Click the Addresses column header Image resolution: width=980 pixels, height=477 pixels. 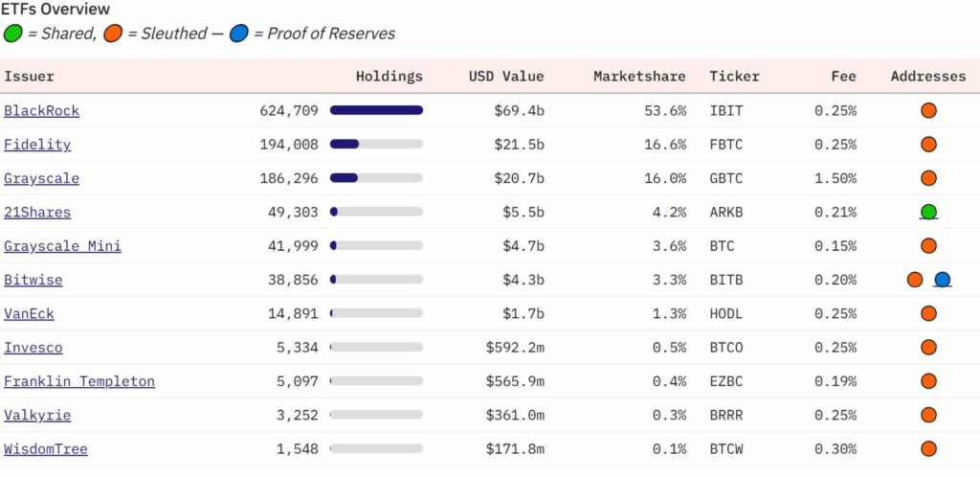[928, 77]
